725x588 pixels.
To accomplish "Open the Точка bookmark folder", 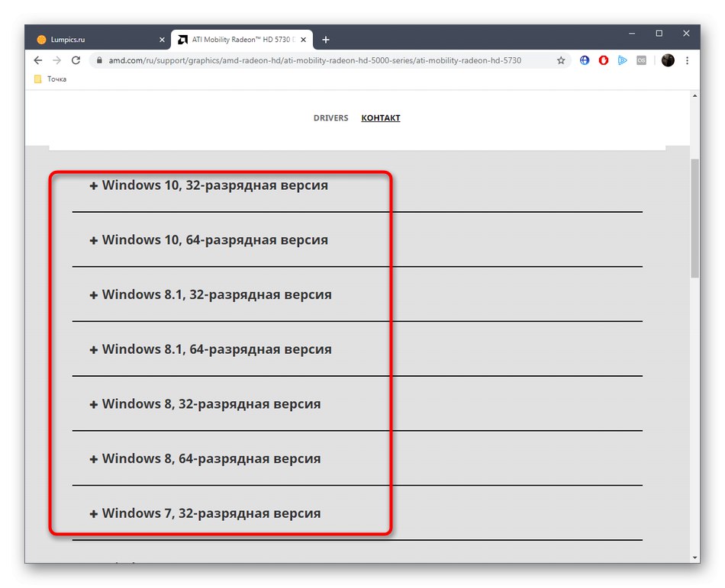I will [x=50, y=79].
